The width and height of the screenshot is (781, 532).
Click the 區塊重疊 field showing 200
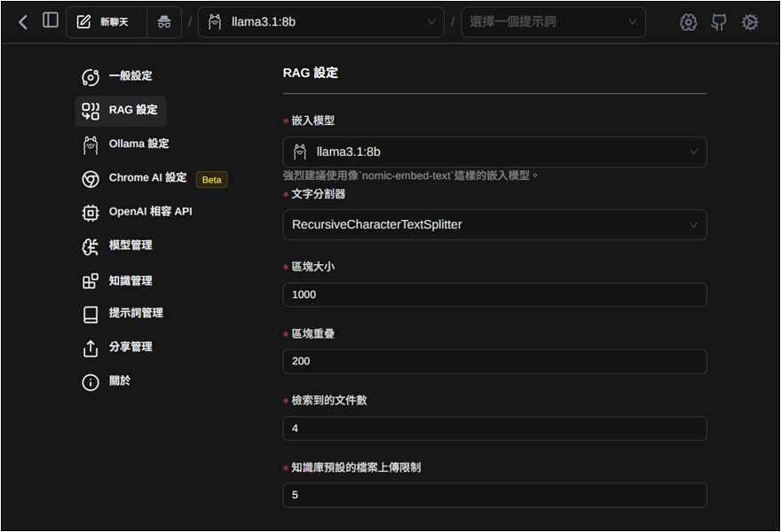[494, 361]
